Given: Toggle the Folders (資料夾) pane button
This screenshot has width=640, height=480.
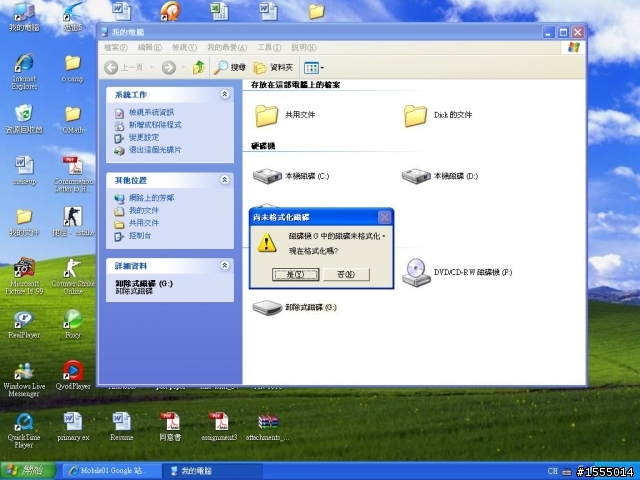Looking at the screenshot, I should pos(273,68).
